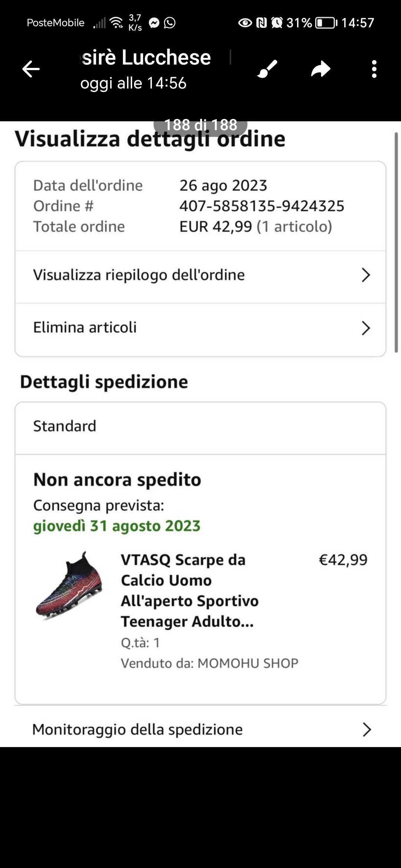Tap the Wi-Fi status icon

click(117, 23)
